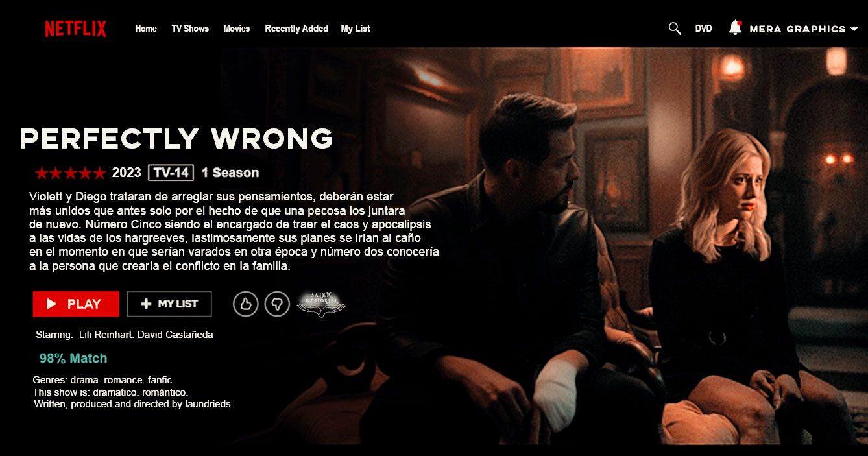Image resolution: width=868 pixels, height=456 pixels.
Task: Go to the Home menu item
Action: [x=146, y=29]
